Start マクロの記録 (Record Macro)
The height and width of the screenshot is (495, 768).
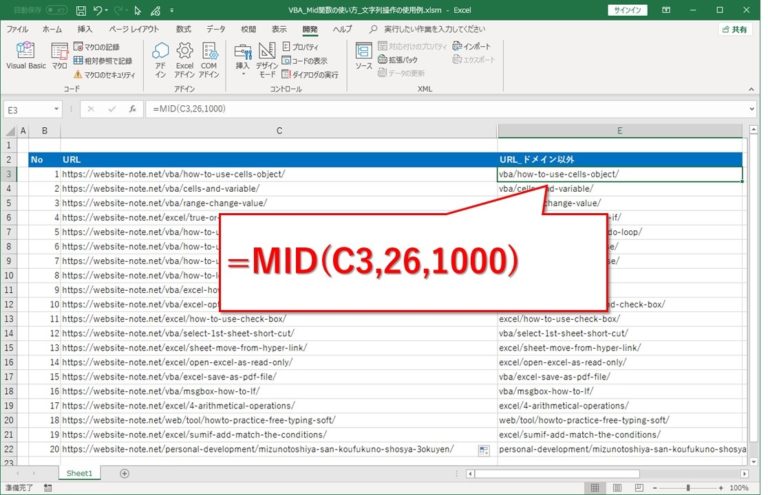pyautogui.click(x=103, y=47)
